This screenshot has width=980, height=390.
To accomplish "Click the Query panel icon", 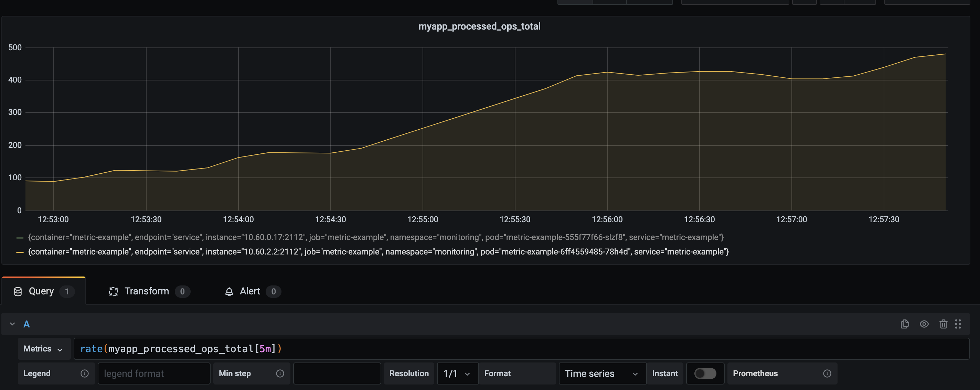I will point(18,291).
